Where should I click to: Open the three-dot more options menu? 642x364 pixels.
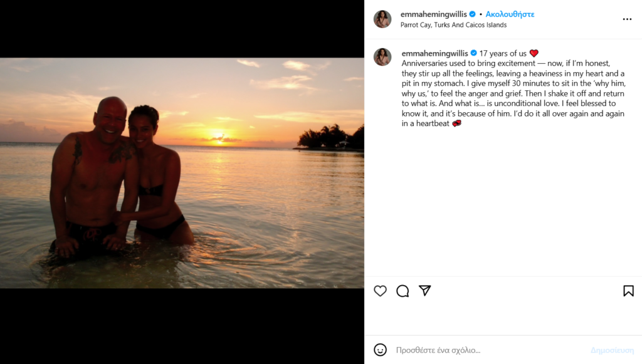[x=627, y=19]
